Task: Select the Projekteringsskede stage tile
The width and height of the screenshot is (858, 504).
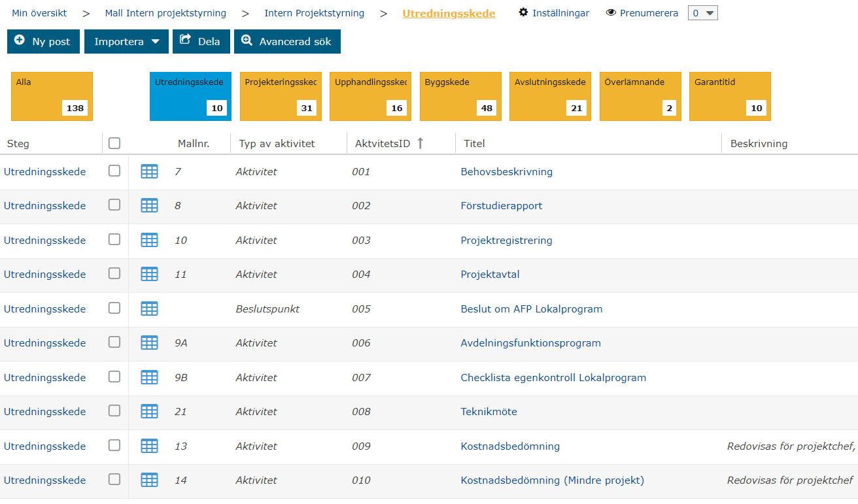Action: point(281,96)
